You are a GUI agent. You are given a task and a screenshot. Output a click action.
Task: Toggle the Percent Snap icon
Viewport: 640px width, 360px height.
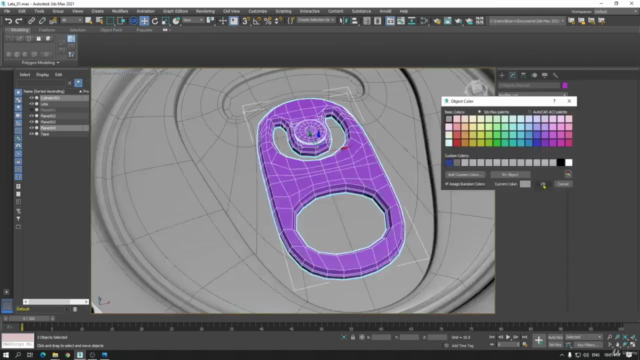point(268,21)
